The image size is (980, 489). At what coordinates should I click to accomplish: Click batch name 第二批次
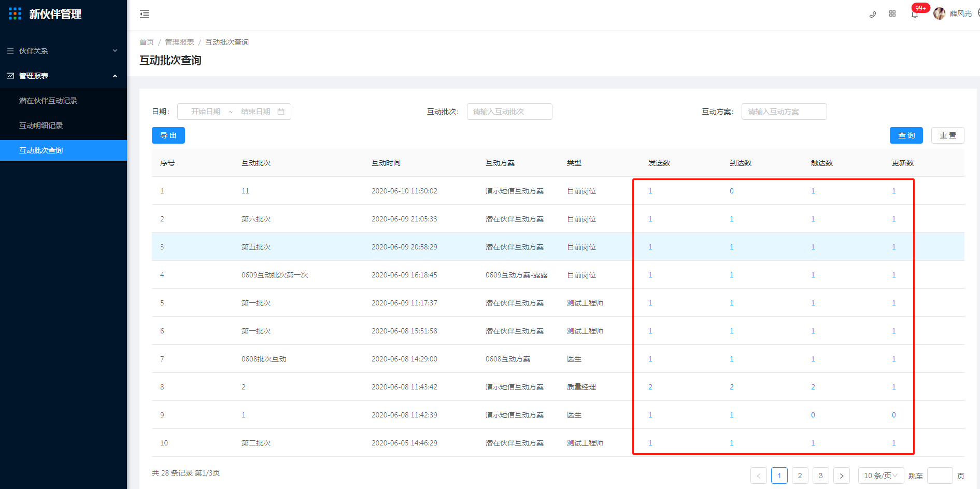(256, 443)
